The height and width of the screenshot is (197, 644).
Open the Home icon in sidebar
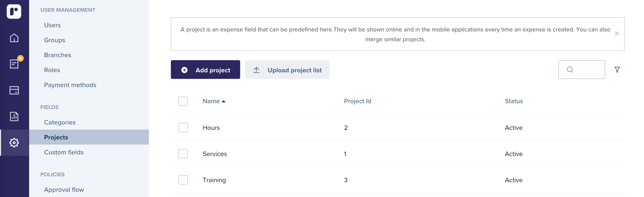coord(14,38)
